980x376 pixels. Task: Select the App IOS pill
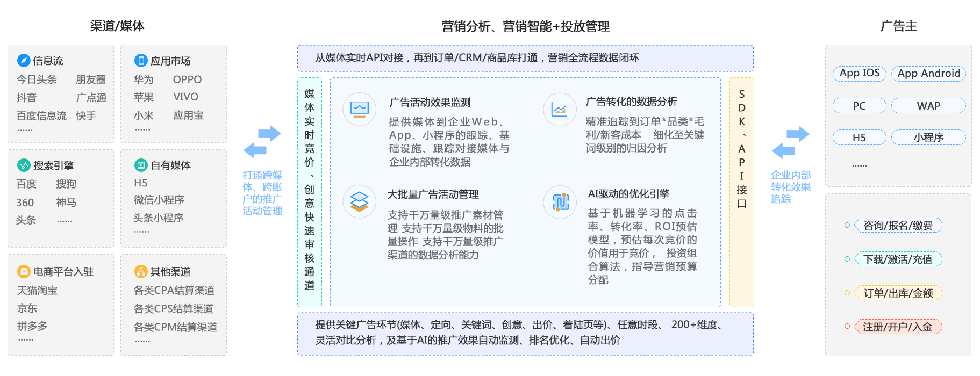pyautogui.click(x=860, y=73)
